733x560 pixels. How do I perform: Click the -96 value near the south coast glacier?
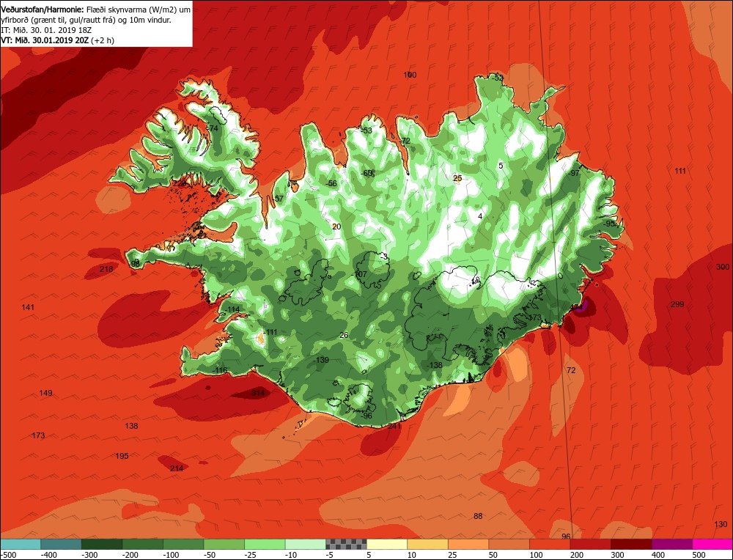point(366,416)
